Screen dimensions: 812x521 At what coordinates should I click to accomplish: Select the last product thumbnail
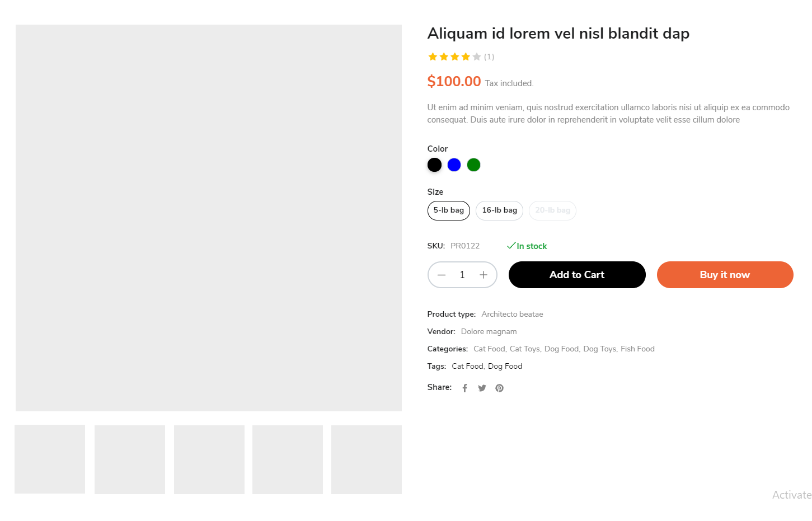[367, 459]
